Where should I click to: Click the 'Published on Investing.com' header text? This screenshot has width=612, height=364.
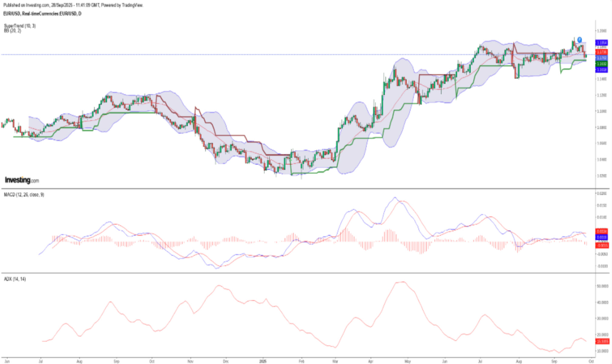pyautogui.click(x=26, y=5)
